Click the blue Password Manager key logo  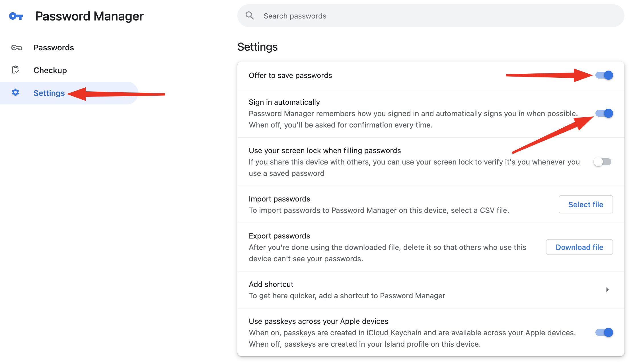tap(16, 16)
